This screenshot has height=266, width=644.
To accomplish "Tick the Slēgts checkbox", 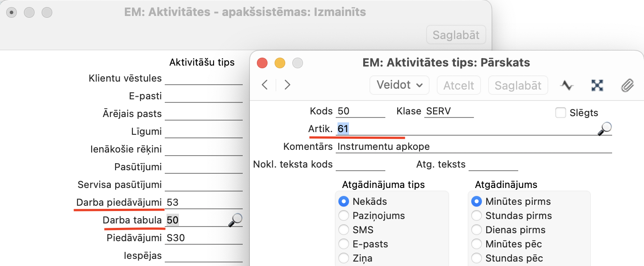I will click(561, 113).
